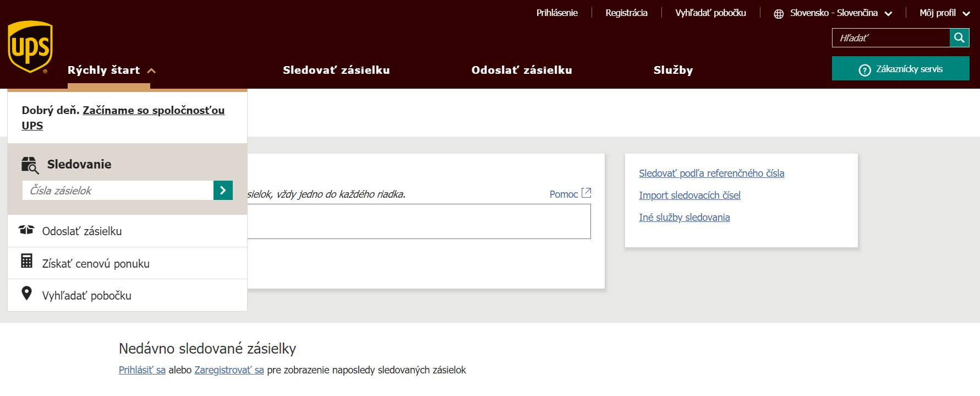Click the map pin location icon
The height and width of the screenshot is (396, 980).
26,293
